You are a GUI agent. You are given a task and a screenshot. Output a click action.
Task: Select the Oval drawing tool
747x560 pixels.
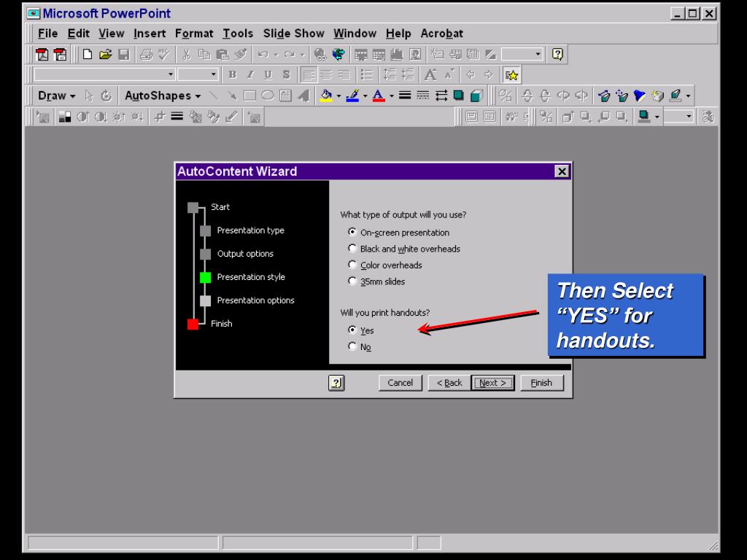click(268, 96)
